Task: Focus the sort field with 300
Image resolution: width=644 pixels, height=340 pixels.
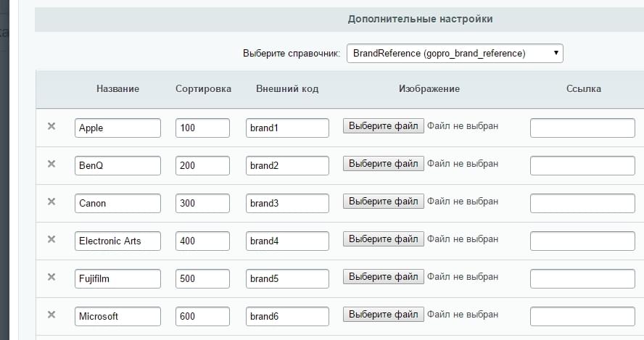Action: pyautogui.click(x=202, y=203)
